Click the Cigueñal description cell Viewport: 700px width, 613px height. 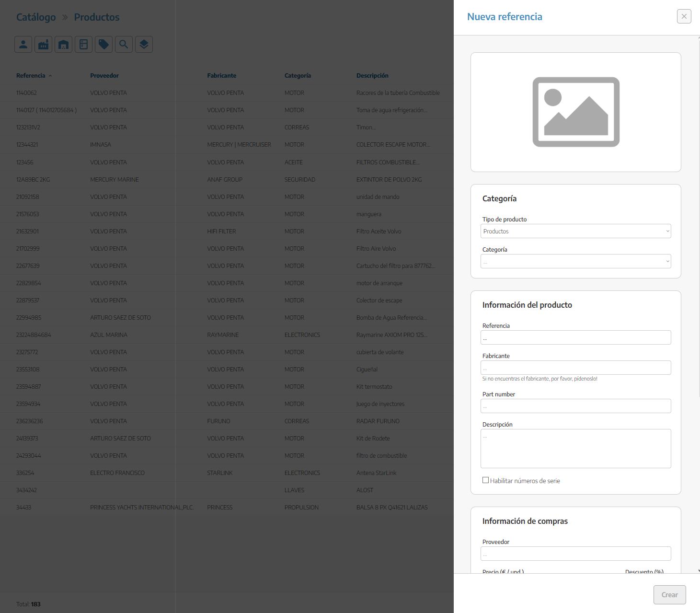(x=367, y=370)
